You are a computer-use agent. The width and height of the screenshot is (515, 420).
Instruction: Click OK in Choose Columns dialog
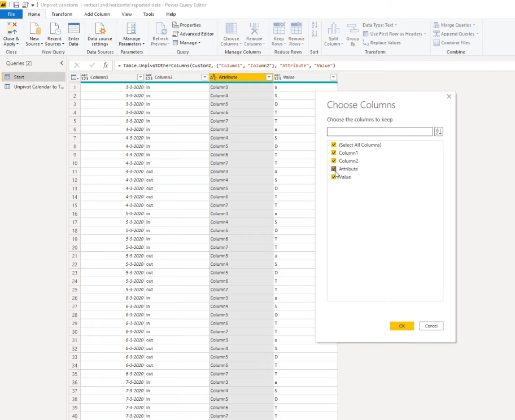point(402,326)
